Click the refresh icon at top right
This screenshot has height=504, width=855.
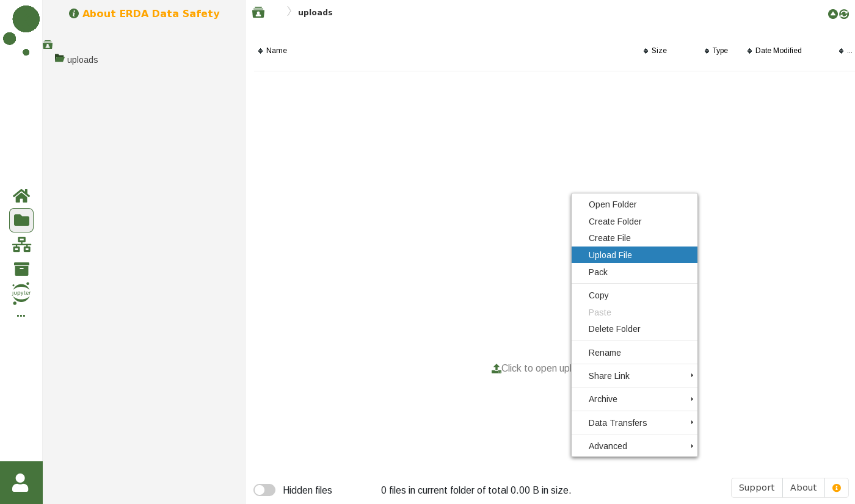click(844, 14)
